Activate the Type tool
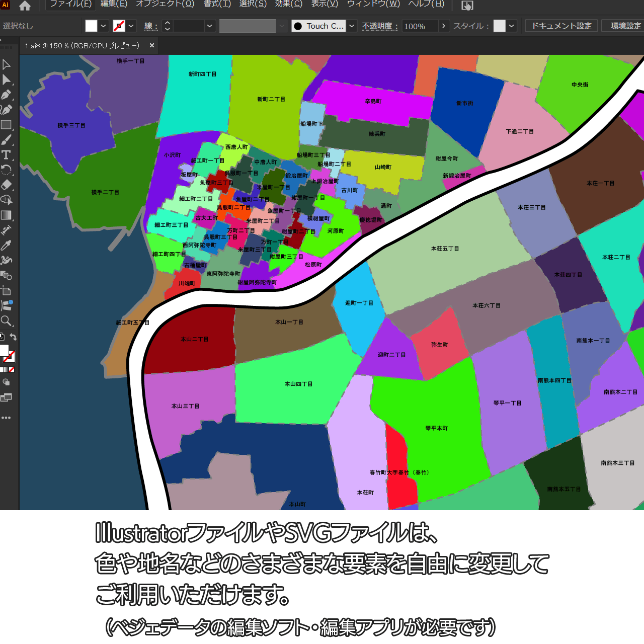Image resolution: width=644 pixels, height=644 pixels. click(7, 155)
